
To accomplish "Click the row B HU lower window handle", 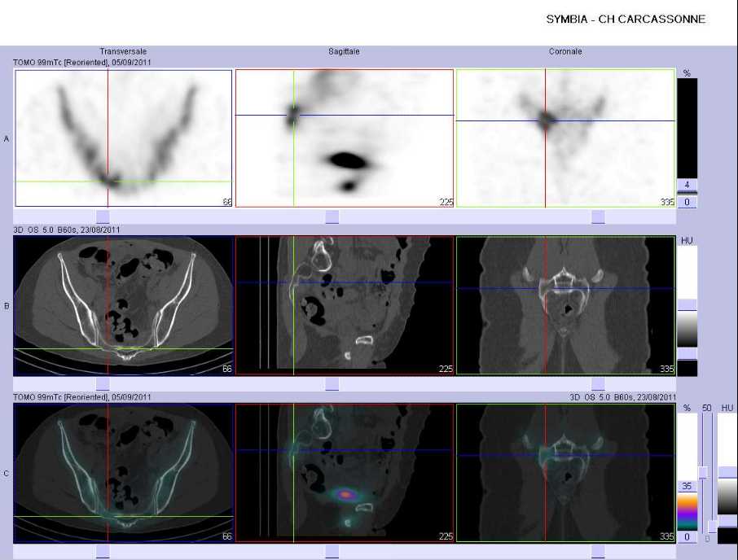I will 687,353.
